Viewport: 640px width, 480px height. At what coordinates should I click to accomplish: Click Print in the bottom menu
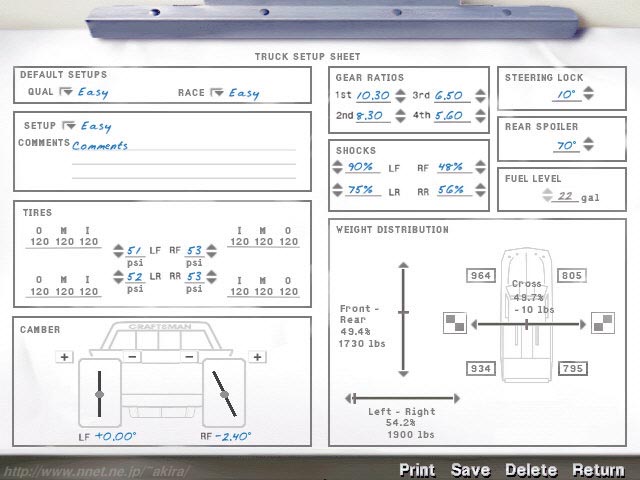(x=418, y=469)
